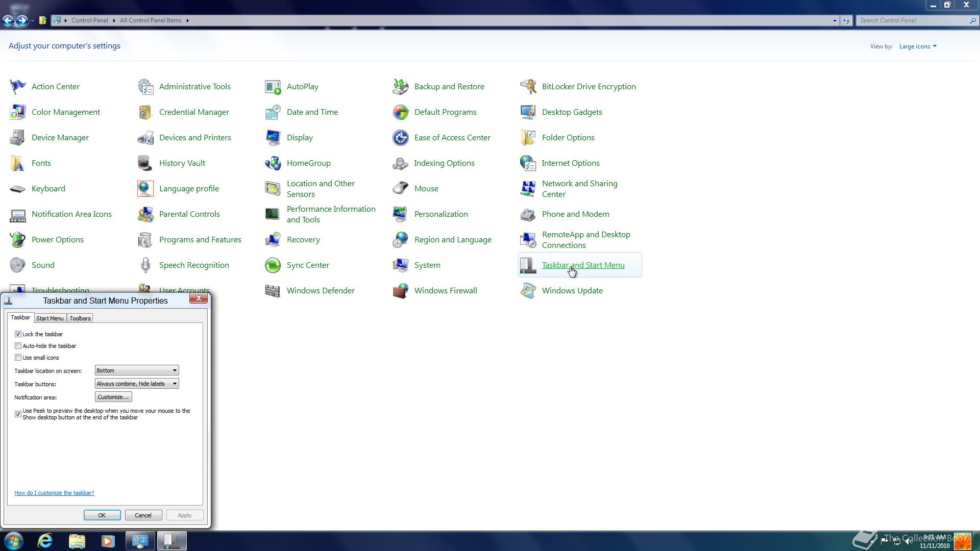
Task: Open the BitLocker Drive Encryption icon
Action: pos(528,87)
